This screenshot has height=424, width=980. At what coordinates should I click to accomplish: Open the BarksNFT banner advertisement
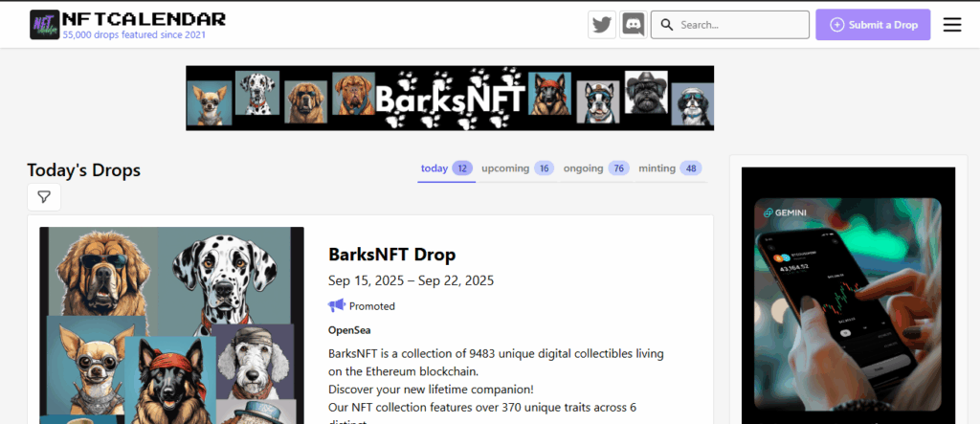tap(450, 99)
